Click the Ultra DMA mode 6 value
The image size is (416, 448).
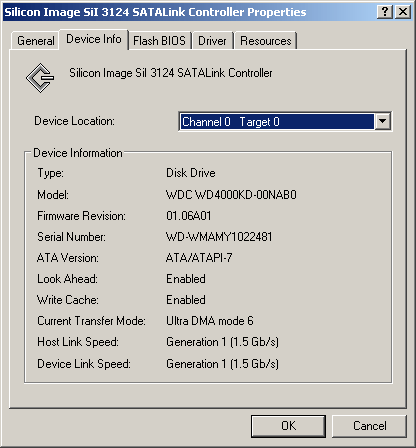click(210, 321)
